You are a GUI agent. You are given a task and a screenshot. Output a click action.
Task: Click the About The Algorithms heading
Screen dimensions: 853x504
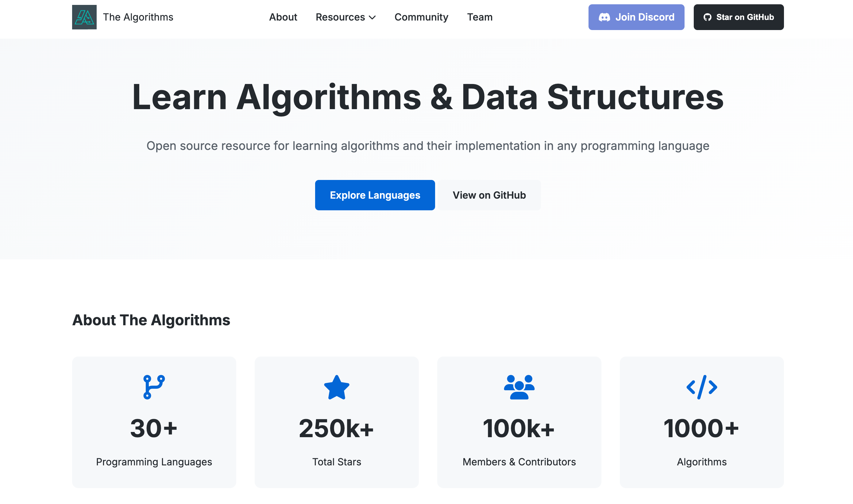(151, 319)
